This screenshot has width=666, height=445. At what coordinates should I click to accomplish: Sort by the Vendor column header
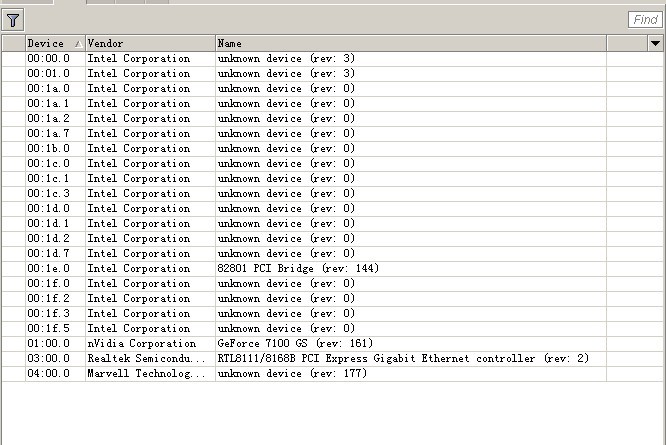tap(150, 43)
